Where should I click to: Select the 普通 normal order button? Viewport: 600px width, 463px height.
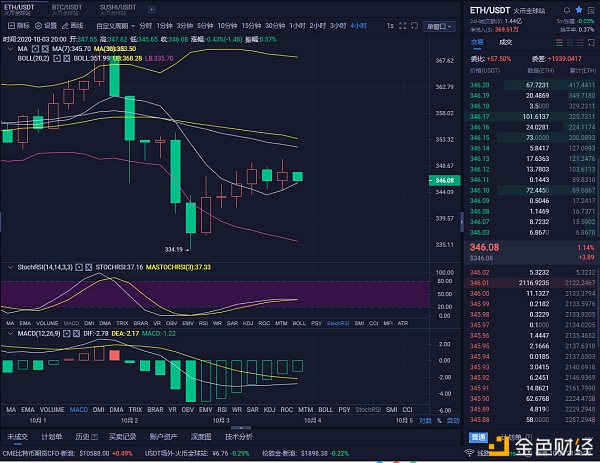tap(478, 437)
